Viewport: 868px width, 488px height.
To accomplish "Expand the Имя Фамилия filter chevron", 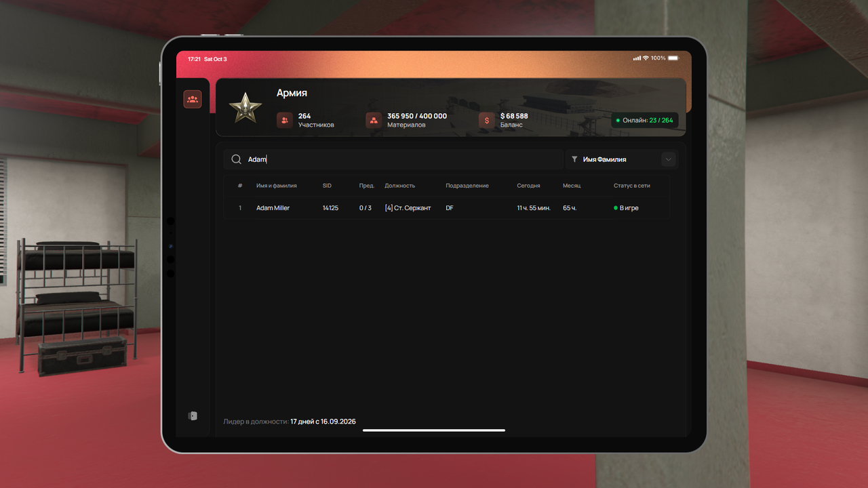I will [669, 159].
